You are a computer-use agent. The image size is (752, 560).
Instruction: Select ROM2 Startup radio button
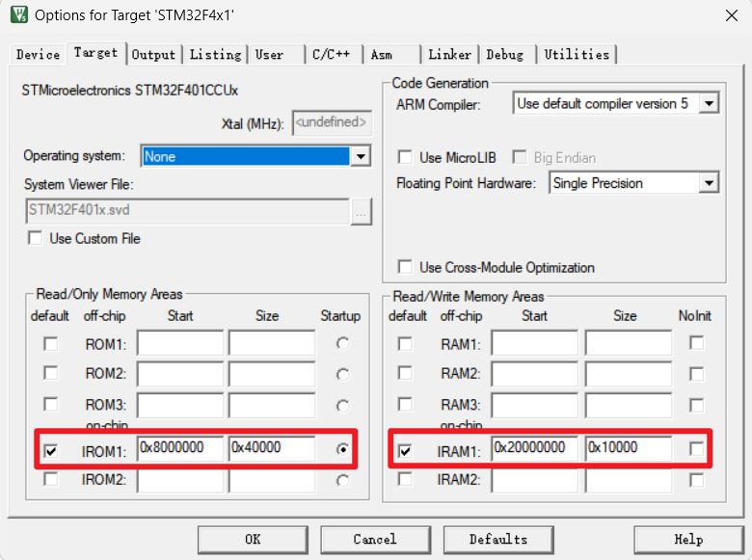[x=342, y=374]
